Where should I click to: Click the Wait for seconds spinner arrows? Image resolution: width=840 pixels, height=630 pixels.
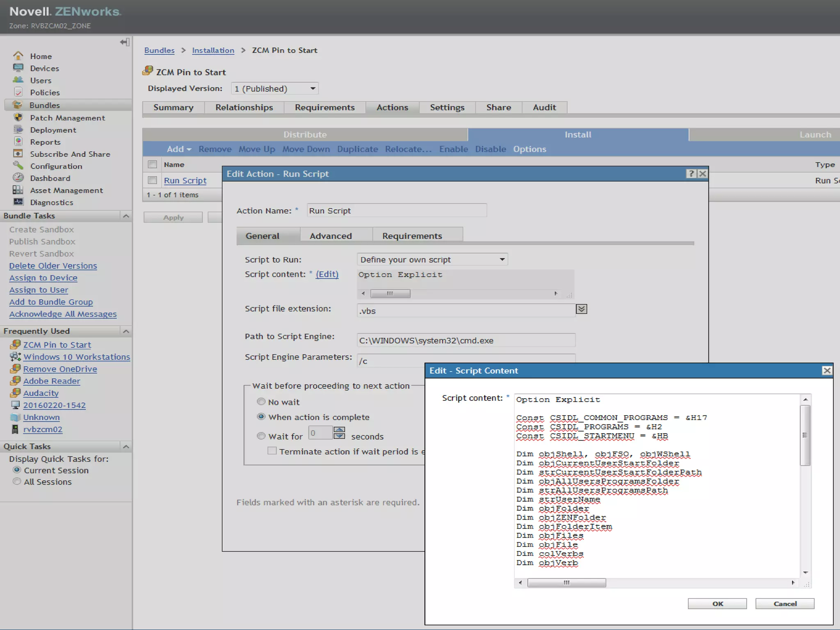339,433
